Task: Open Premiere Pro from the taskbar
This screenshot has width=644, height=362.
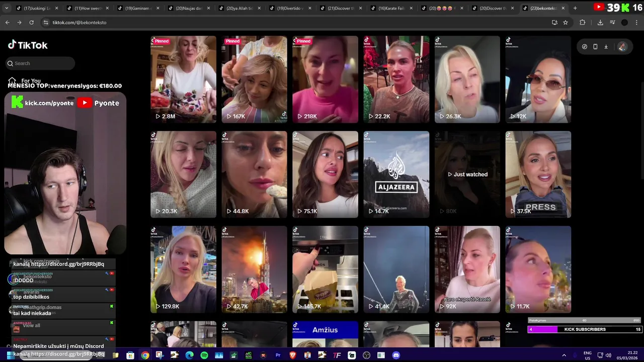Action: tap(278, 355)
